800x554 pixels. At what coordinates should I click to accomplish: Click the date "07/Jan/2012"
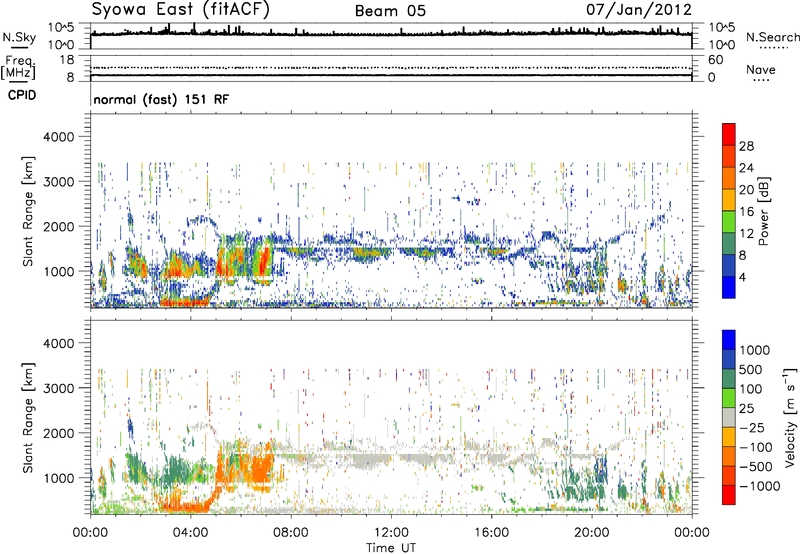(x=639, y=9)
